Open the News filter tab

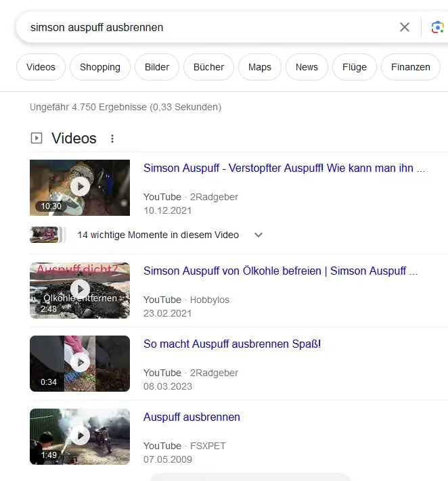[307, 67]
